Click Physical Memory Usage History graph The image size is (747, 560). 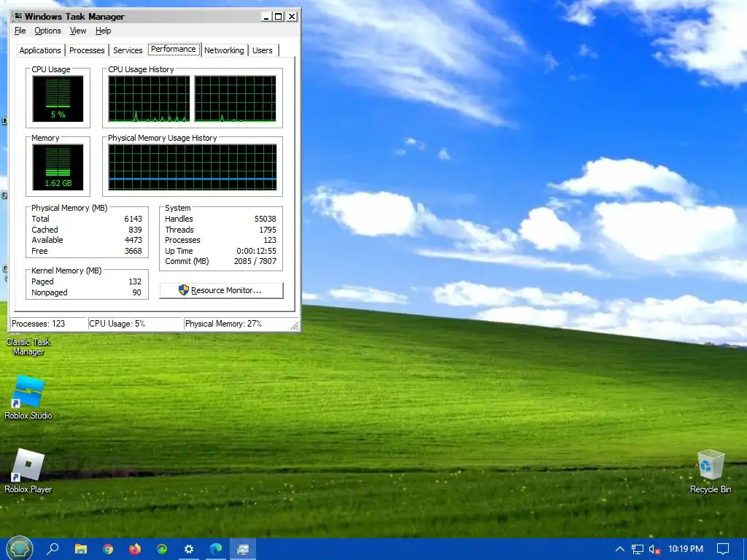tap(193, 167)
